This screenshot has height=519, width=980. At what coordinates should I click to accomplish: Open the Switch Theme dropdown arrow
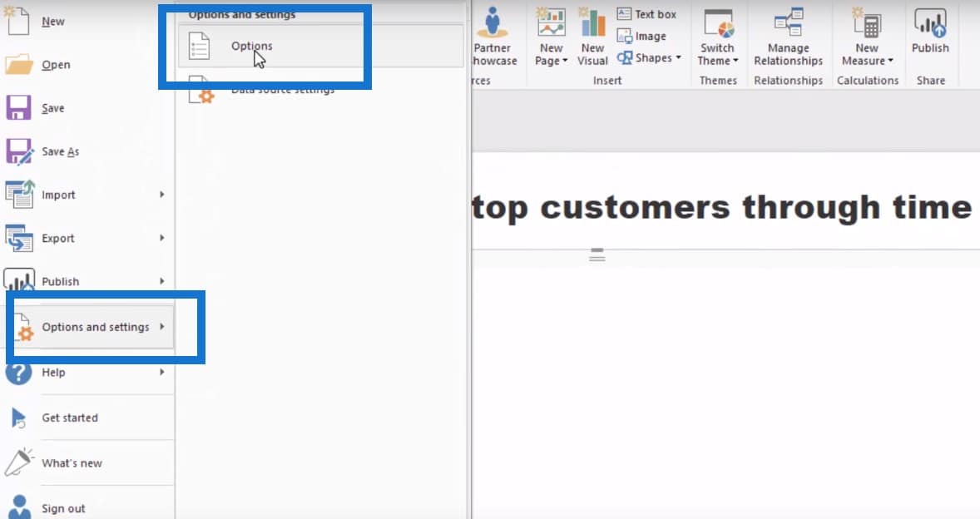coord(735,62)
